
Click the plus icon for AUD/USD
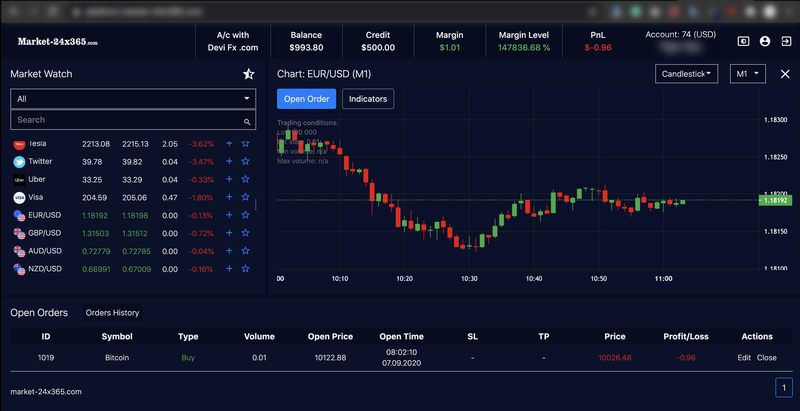[x=229, y=251]
